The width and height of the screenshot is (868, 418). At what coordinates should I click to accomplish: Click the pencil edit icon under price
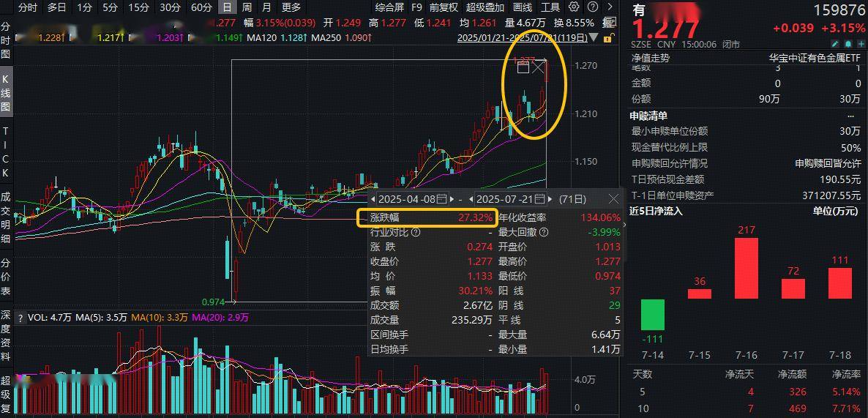coord(835,45)
